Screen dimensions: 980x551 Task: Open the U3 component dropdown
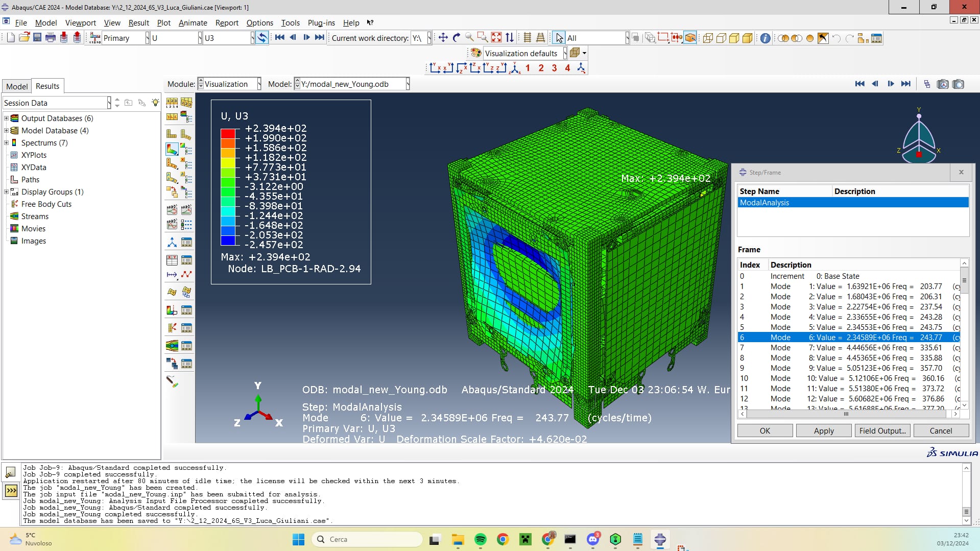pos(253,38)
